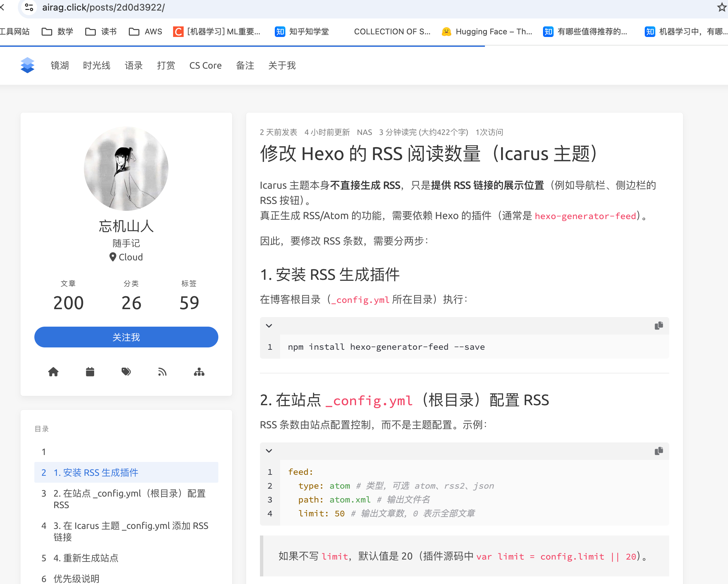This screenshot has height=584, width=728.
Task: Select the home icon on profile card
Action: tap(54, 372)
